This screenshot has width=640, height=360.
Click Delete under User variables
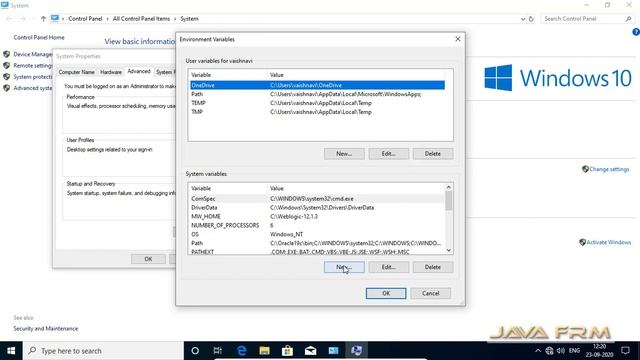pos(433,154)
